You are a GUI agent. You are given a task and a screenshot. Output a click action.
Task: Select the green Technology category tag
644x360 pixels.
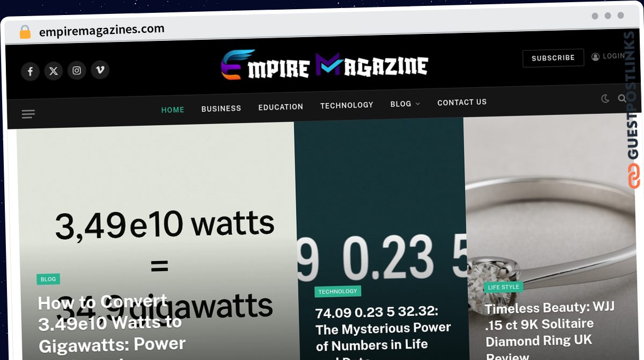pyautogui.click(x=338, y=291)
